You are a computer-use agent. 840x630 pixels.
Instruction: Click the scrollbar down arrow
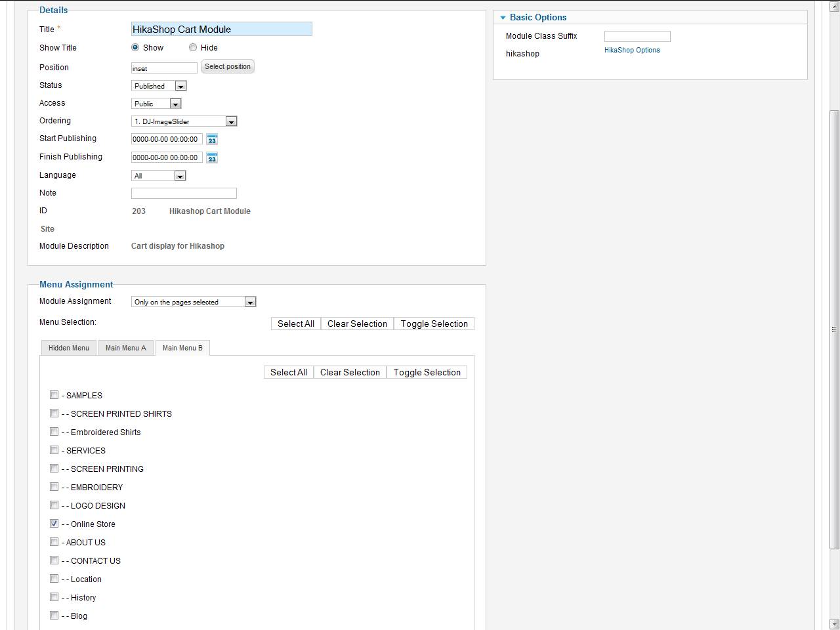coord(834,623)
